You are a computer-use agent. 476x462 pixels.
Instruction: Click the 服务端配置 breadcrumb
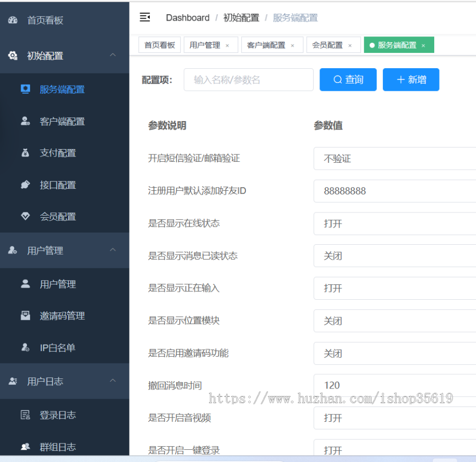[295, 17]
